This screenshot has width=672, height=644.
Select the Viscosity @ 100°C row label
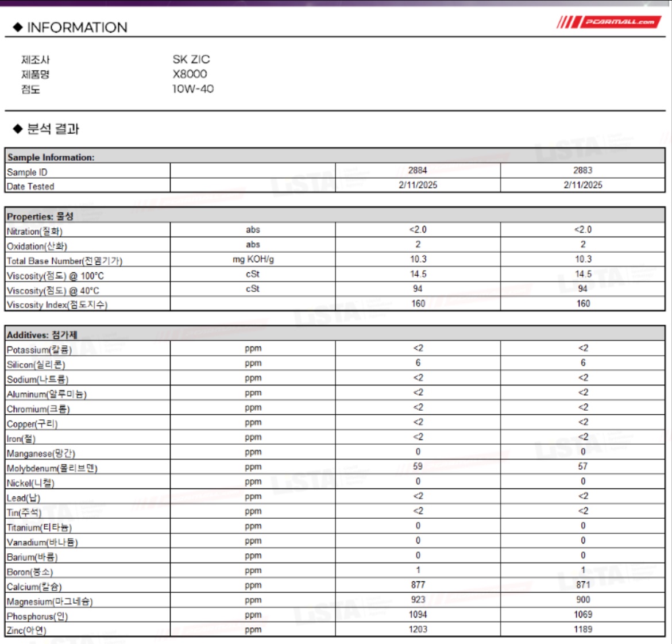tap(55, 276)
